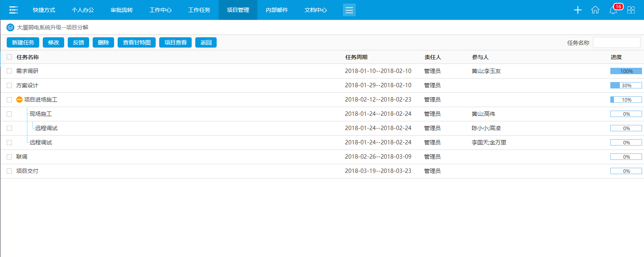644x257 pixels.
Task: Check the 项目交付 row checkbox
Action: [10, 171]
